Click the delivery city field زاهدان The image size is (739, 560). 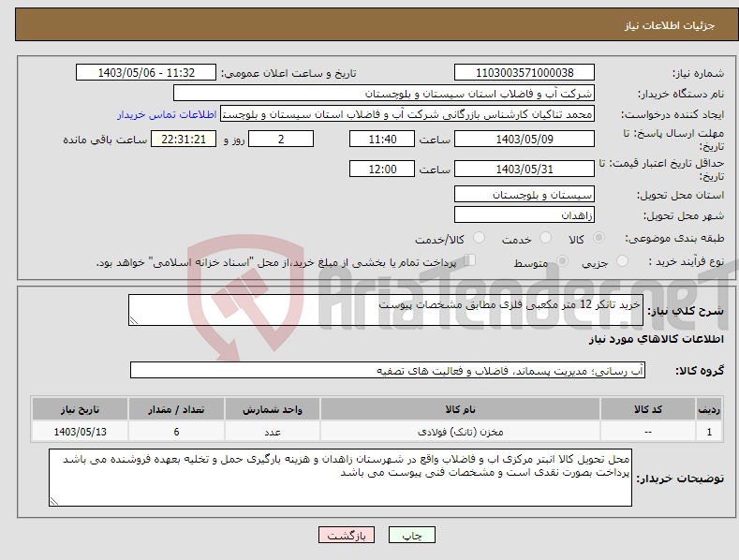(525, 215)
